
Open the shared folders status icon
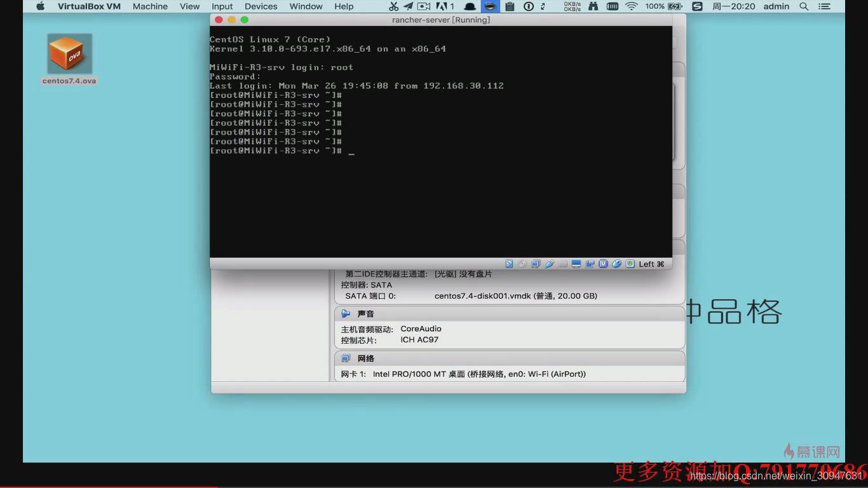[x=563, y=264]
